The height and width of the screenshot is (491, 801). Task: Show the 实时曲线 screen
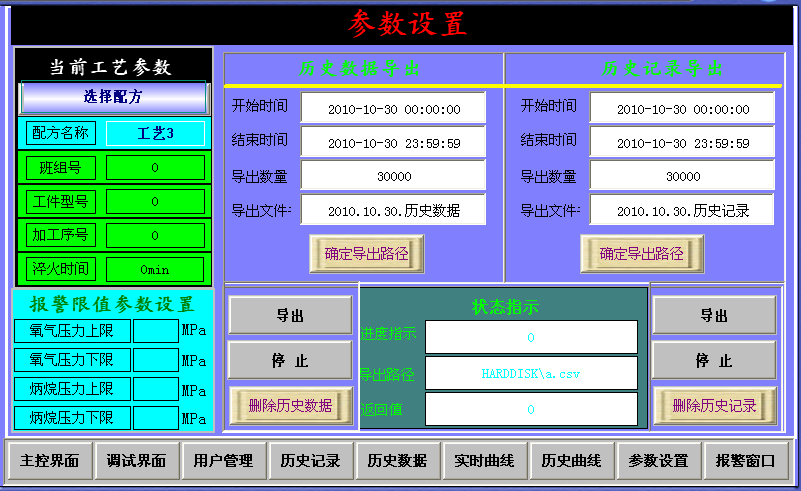coord(484,461)
